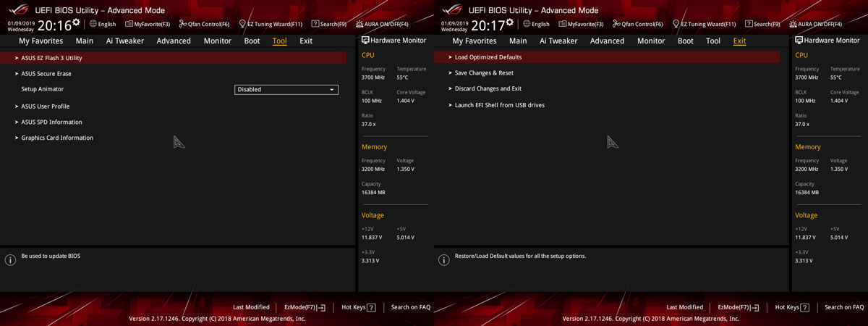Viewport: 868px width, 326px height.
Task: Open Advanced tab in left screen
Action: [x=174, y=41]
